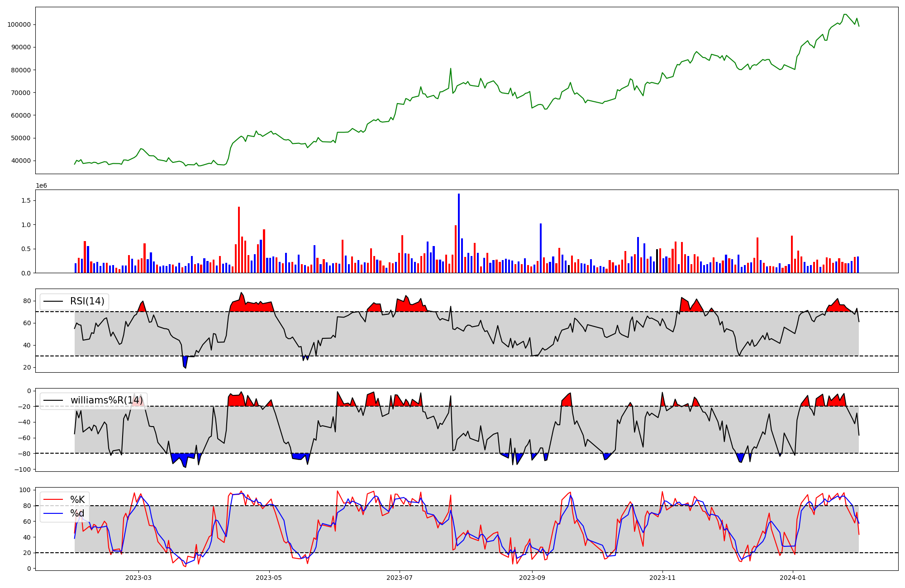Click the -100 tick on Williams %R axis
Screen dimensions: 905x588
coord(22,469)
